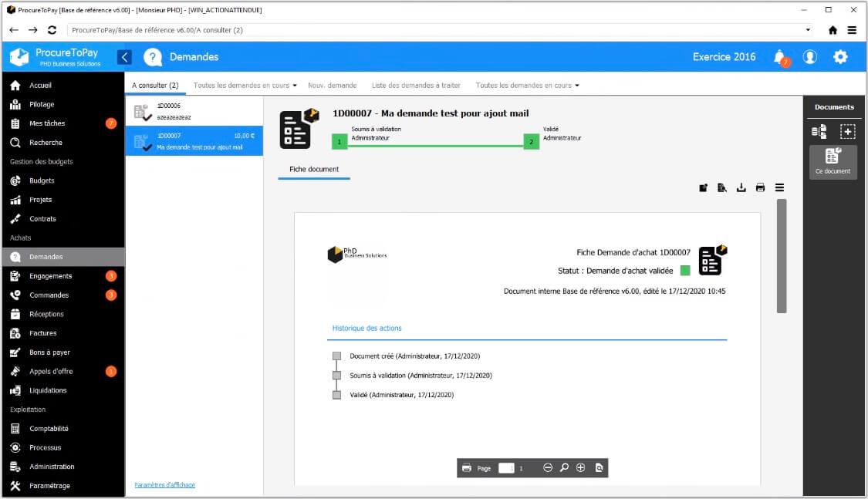Open 'Liste des demandes à traiter' tab
The image size is (868, 499).
click(416, 86)
